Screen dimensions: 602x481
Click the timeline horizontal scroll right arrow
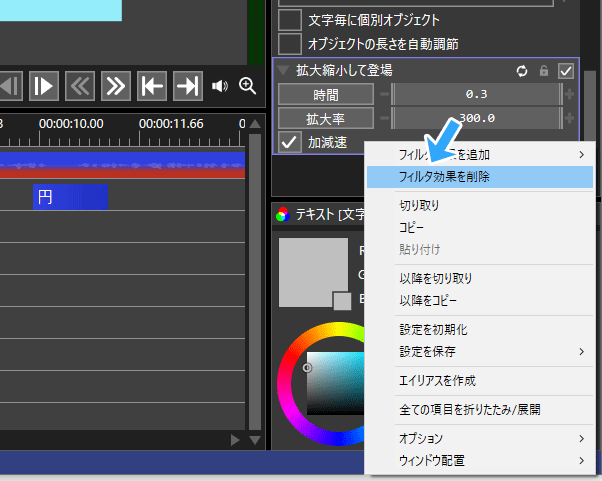point(235,440)
